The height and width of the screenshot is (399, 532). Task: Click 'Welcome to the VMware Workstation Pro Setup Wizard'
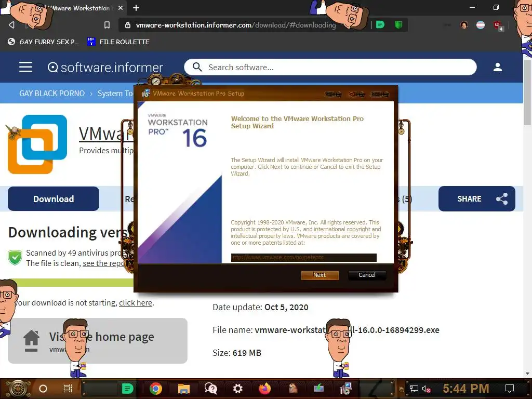tap(297, 122)
